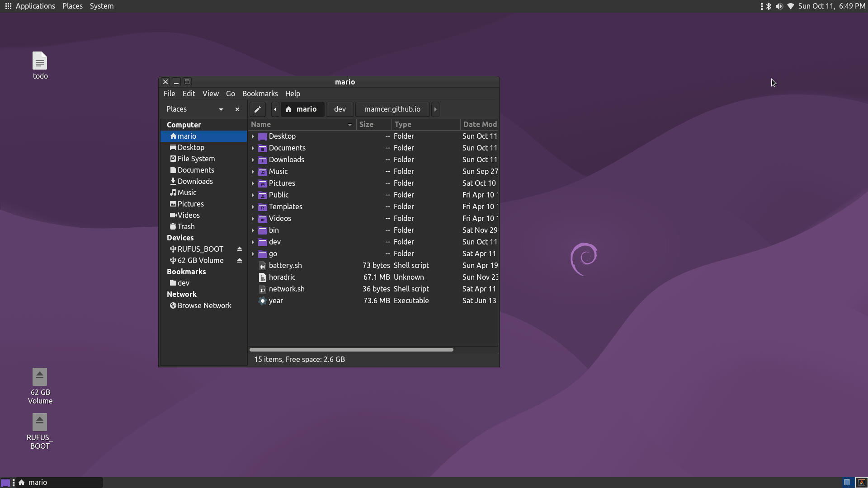Click the show desktop button in bottom panel

pyautogui.click(x=5, y=483)
